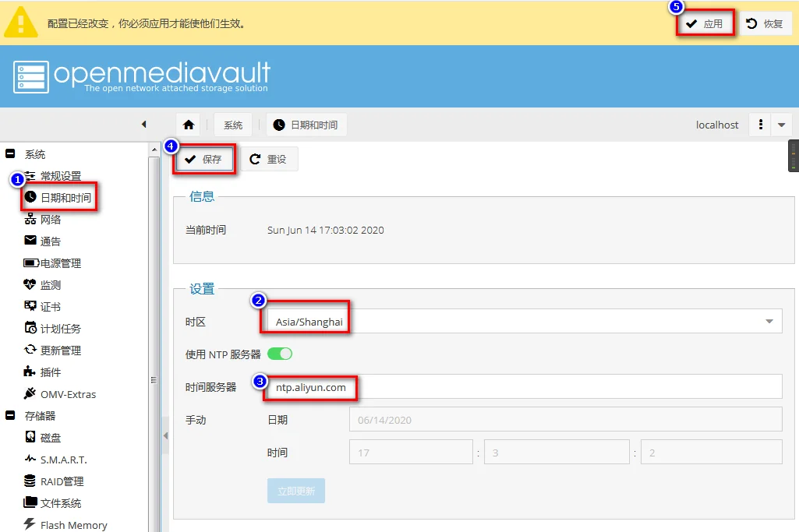799x532 pixels.
Task: Click the 时间服务器 input field
Action: coord(525,387)
